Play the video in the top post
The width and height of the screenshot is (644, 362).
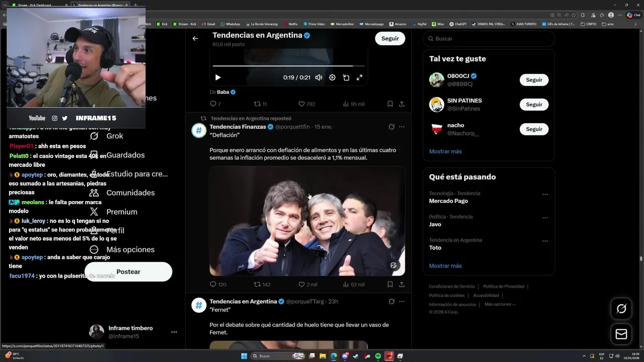coord(218,77)
